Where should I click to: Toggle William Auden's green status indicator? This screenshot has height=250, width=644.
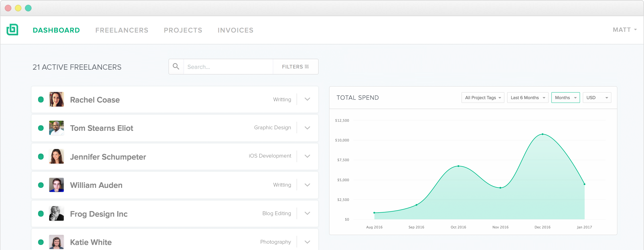(x=41, y=185)
